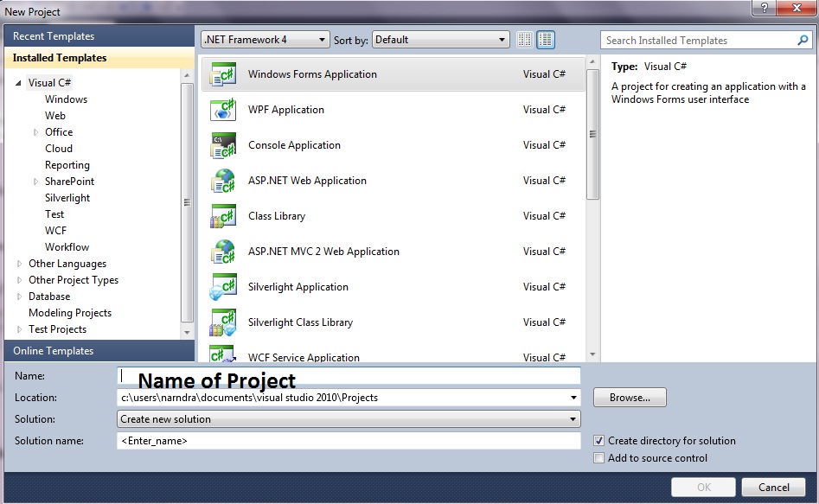Open the Location path dropdown arrow

(573, 398)
